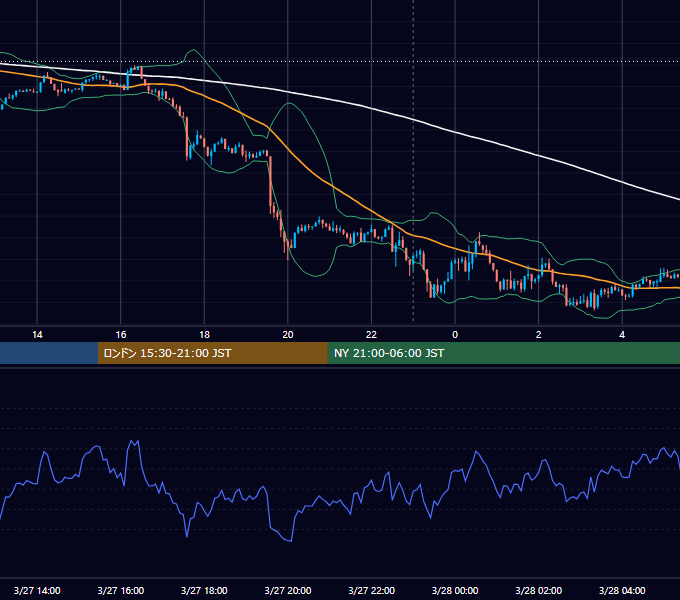The height and width of the screenshot is (600, 680).
Task: Click the NY 21:00-06:00 JST session bar
Action: 503,353
